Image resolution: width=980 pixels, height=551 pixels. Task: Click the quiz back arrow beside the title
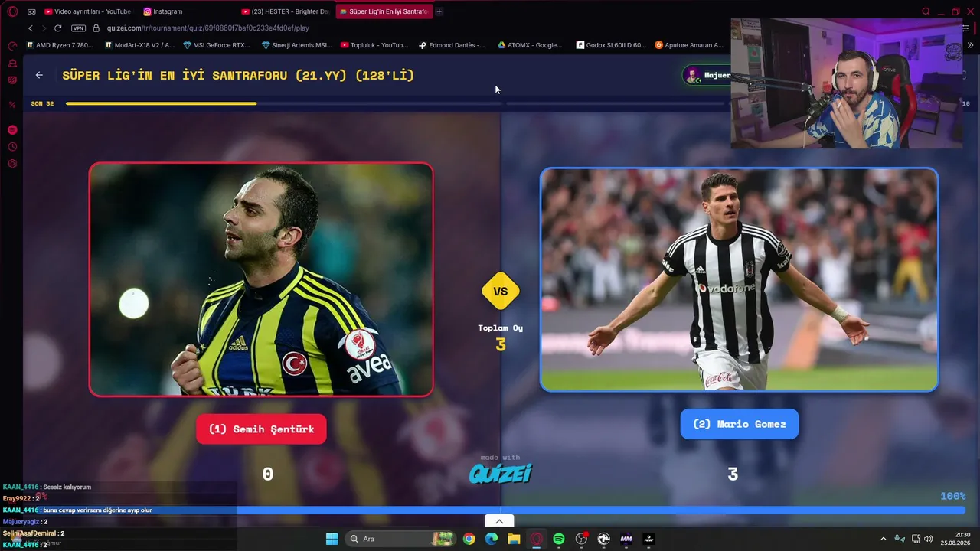(39, 75)
